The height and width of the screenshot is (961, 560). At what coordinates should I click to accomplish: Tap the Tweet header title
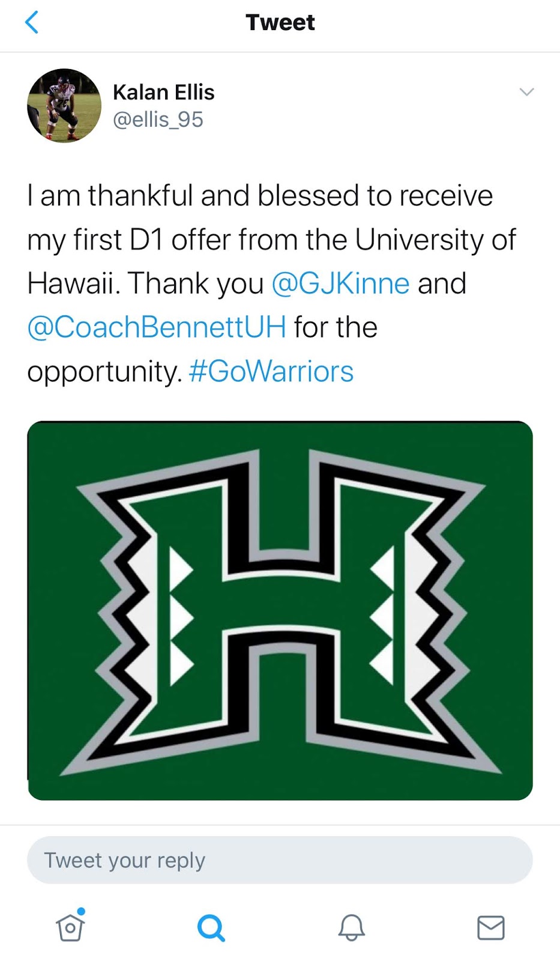280,22
